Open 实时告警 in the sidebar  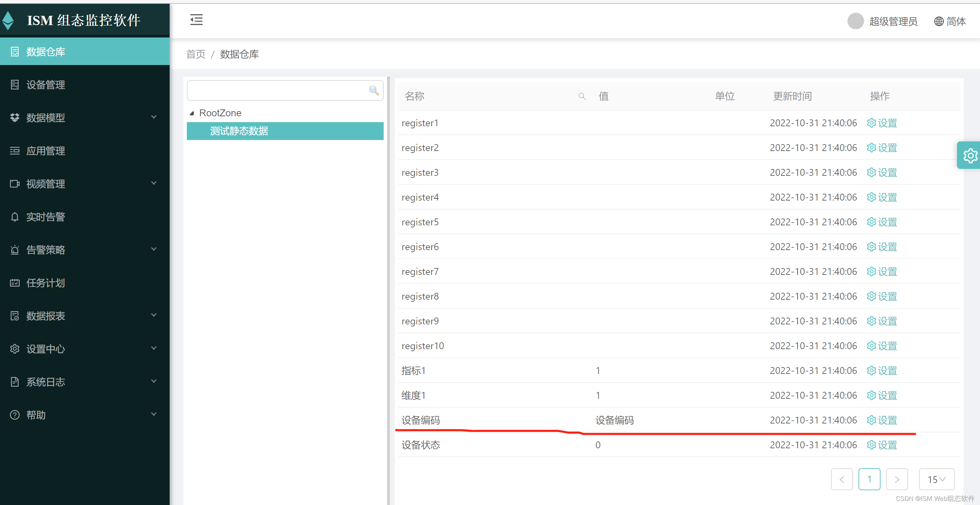point(84,217)
